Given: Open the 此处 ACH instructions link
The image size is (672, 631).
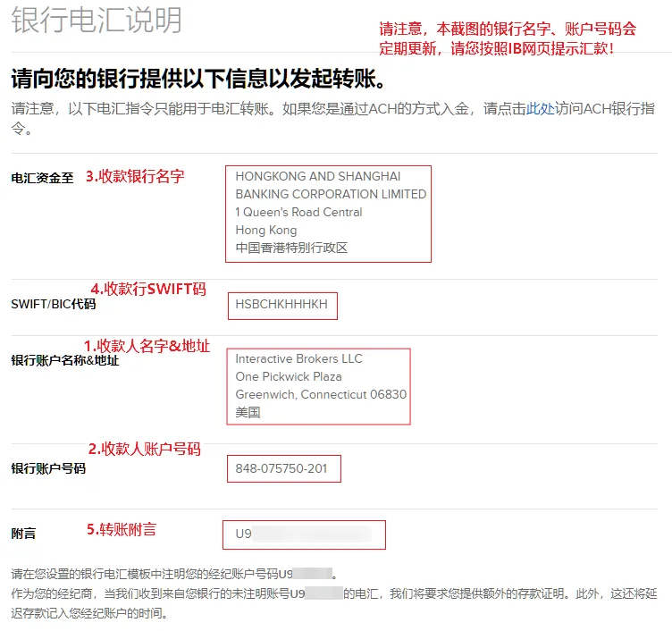Looking at the screenshot, I should tap(540, 108).
